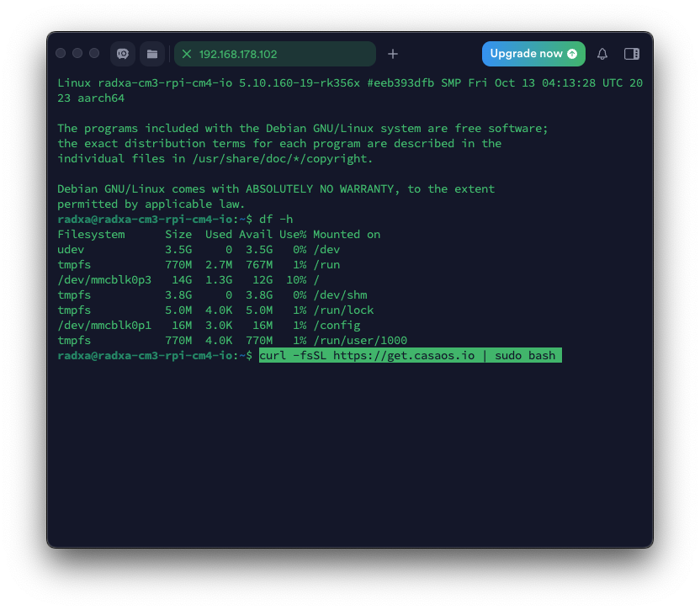Image resolution: width=700 pixels, height=610 pixels.
Task: Click the '/run/user/1000' mount path
Action: [x=360, y=341]
